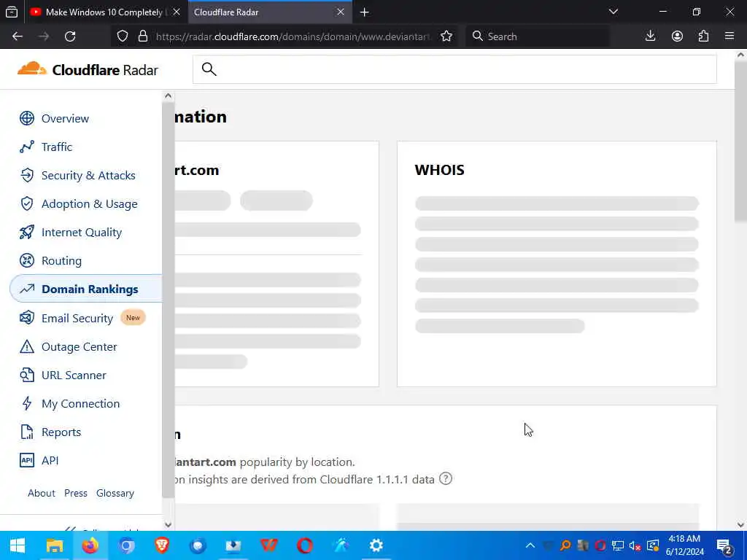Image resolution: width=747 pixels, height=560 pixels.
Task: Click the Cloudflare Radar logo
Action: click(88, 69)
